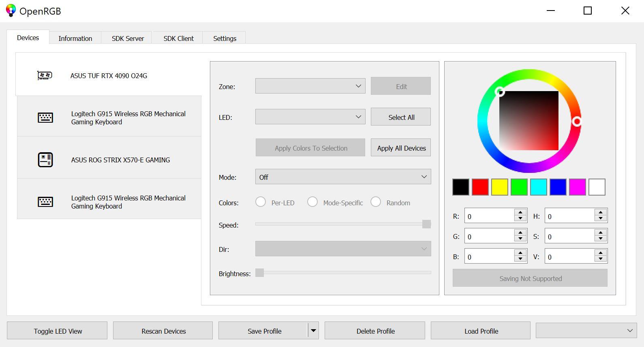
Task: Click the R red value input field
Action: tap(490, 215)
